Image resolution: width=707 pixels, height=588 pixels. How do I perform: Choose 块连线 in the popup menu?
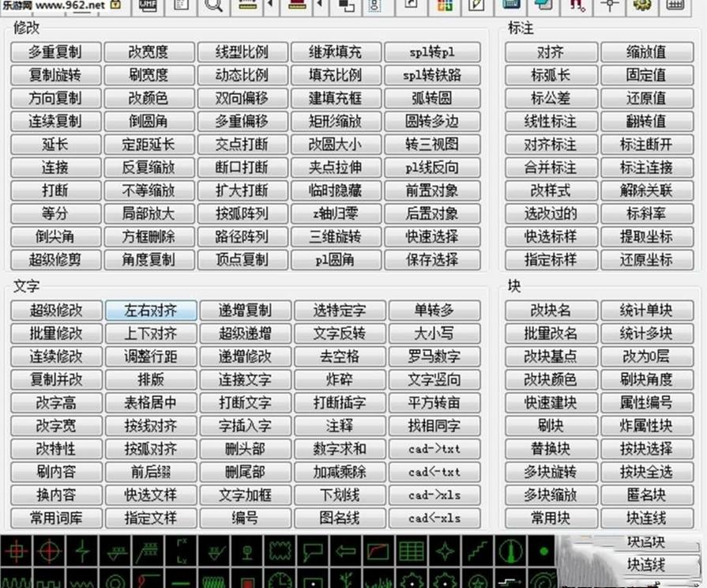coord(646,564)
